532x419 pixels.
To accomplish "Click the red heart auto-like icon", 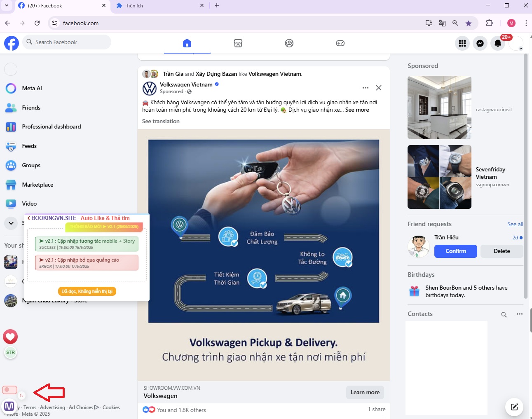I will pos(10,337).
